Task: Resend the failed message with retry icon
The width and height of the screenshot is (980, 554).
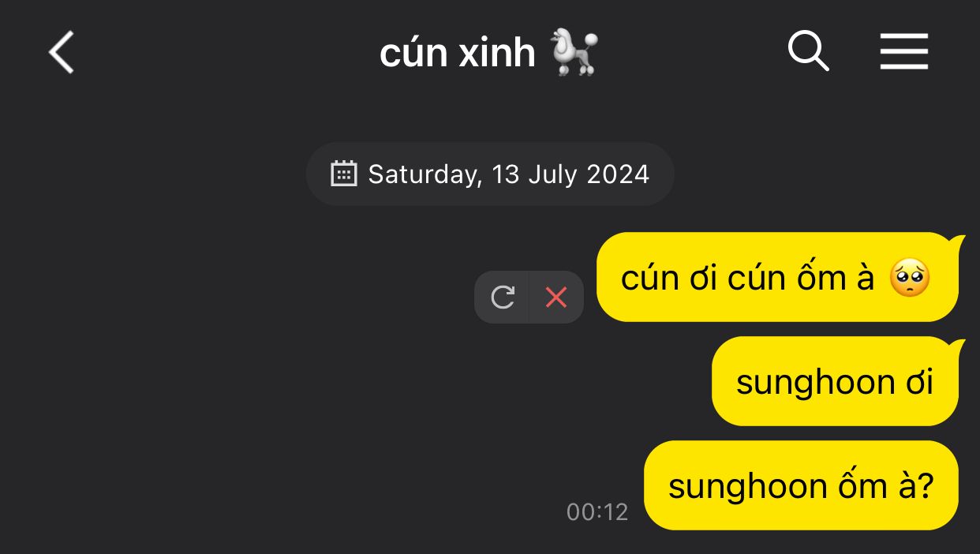Action: (x=502, y=298)
